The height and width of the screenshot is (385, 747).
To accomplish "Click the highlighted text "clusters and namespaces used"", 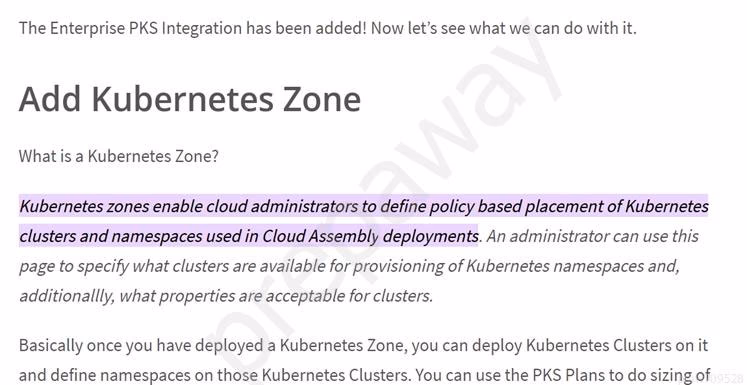I will pyautogui.click(x=119, y=236).
